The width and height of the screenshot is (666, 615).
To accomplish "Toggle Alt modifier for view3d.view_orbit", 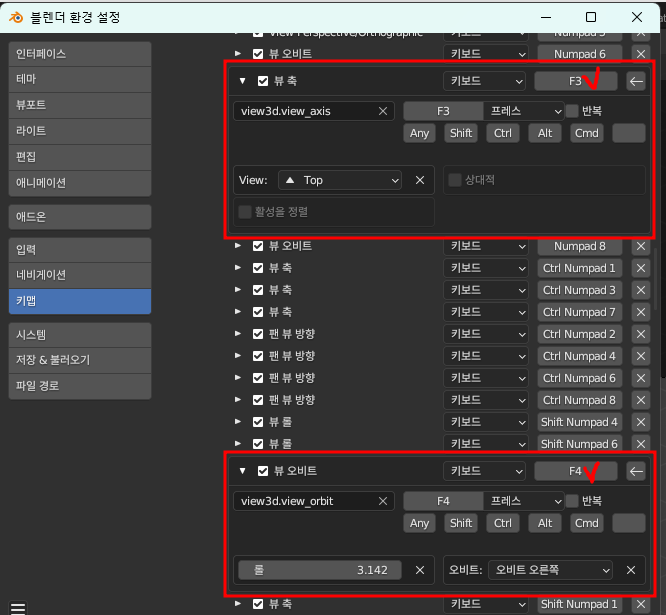I will coord(545,523).
